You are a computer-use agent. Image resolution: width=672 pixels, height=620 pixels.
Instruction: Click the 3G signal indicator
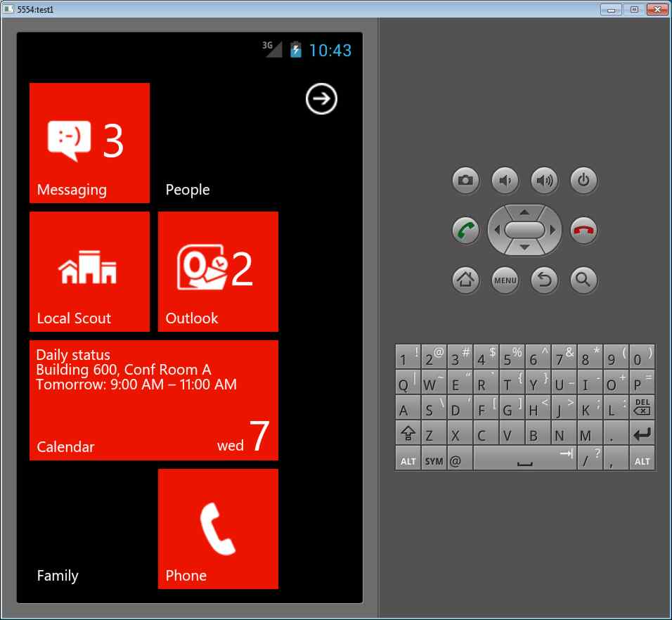point(272,49)
